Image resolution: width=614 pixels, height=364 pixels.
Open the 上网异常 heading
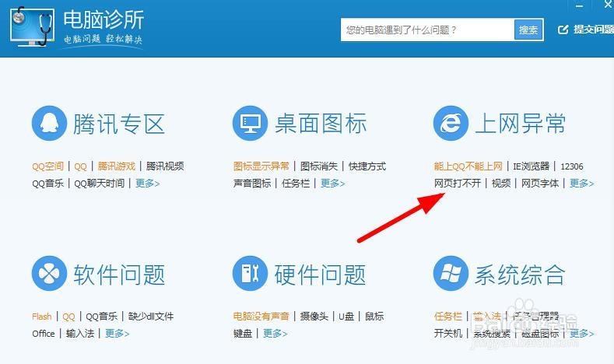[521, 124]
